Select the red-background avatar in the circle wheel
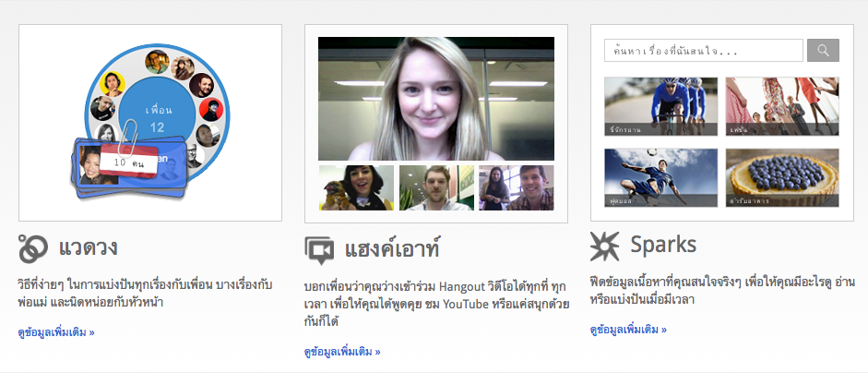The width and height of the screenshot is (868, 373). click(x=211, y=109)
